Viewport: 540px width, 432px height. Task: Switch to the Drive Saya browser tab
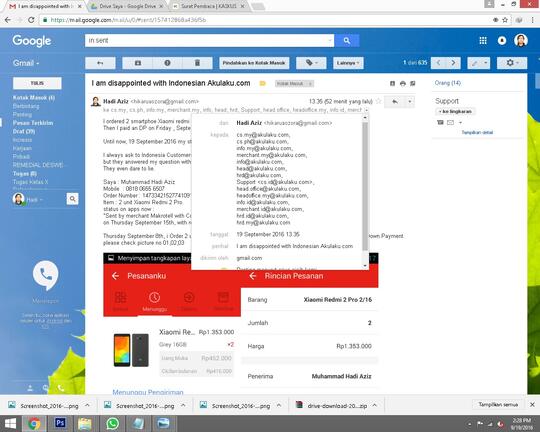coord(126,6)
